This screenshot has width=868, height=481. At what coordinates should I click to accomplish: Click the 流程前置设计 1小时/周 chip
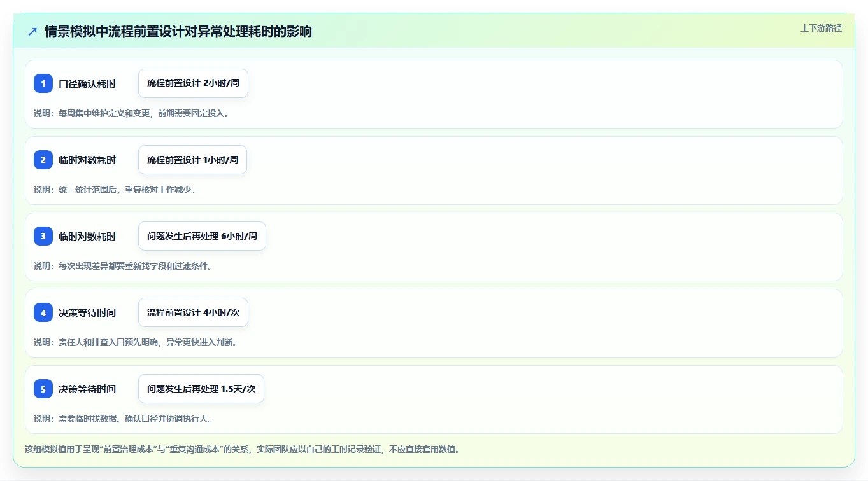pyautogui.click(x=192, y=160)
